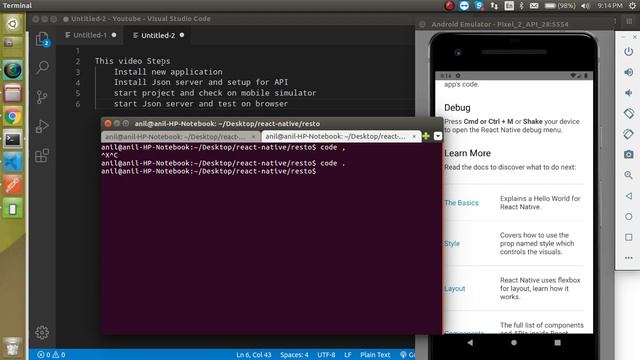The height and width of the screenshot is (360, 640).
Task: Click the emulator toolbar back triangle
Action: [x=629, y=196]
